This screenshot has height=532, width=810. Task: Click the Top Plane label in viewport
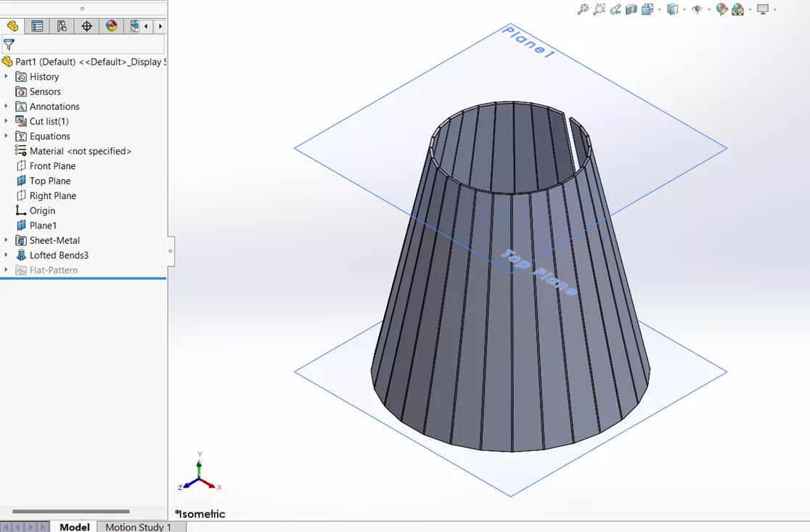tap(539, 273)
